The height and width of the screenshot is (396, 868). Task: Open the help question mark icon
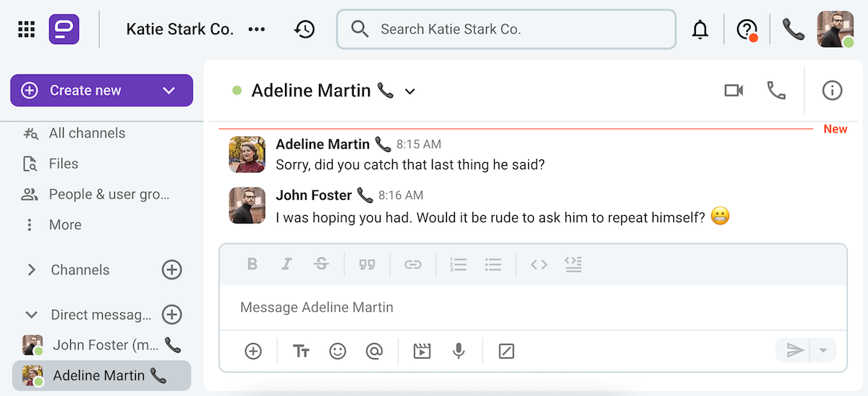point(746,30)
